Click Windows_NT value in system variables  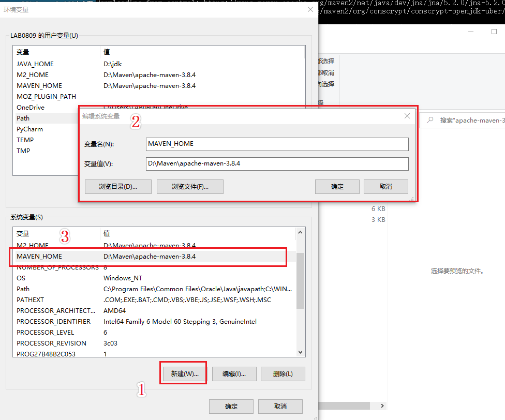[123, 278]
